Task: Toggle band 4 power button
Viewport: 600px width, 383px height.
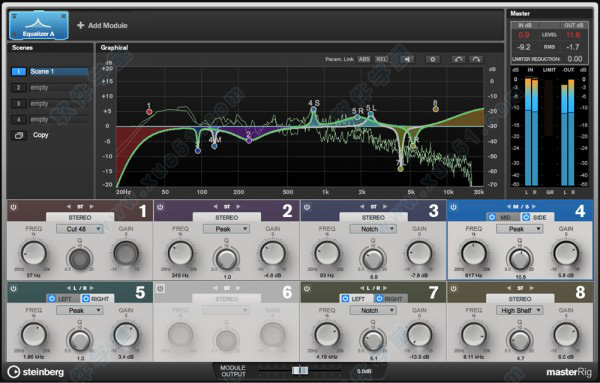Action: (x=453, y=207)
